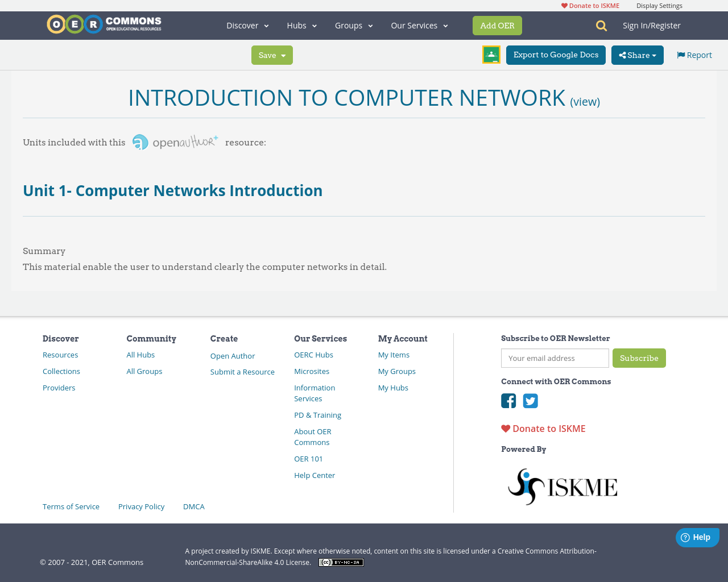Open the Save dropdown

click(272, 55)
